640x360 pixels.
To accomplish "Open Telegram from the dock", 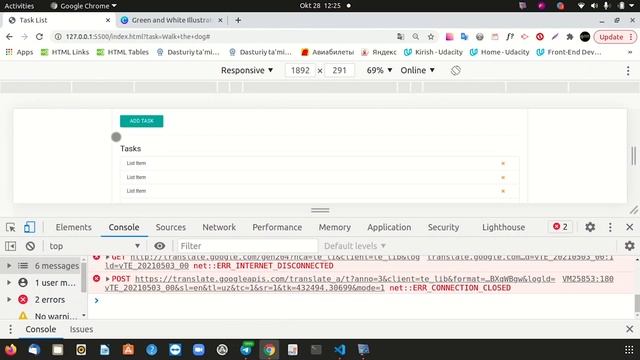I will click(x=246, y=350).
